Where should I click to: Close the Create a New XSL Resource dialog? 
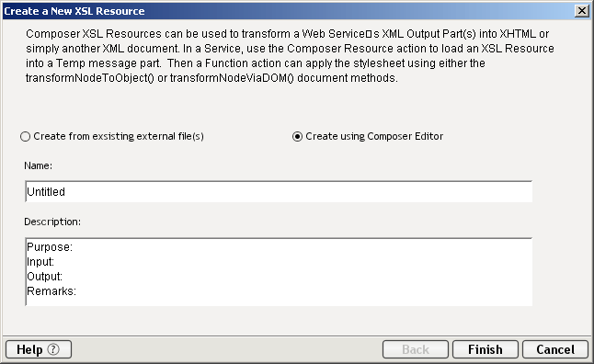click(581, 11)
